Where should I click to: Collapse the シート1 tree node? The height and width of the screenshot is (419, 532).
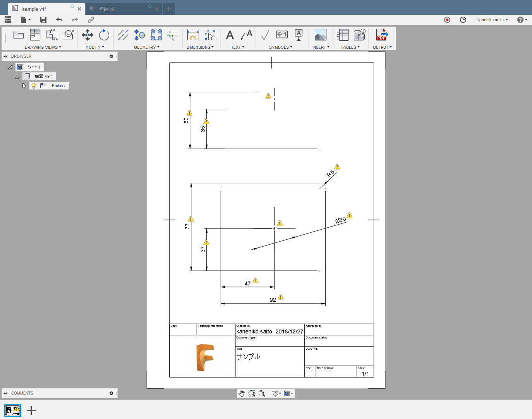point(10,67)
